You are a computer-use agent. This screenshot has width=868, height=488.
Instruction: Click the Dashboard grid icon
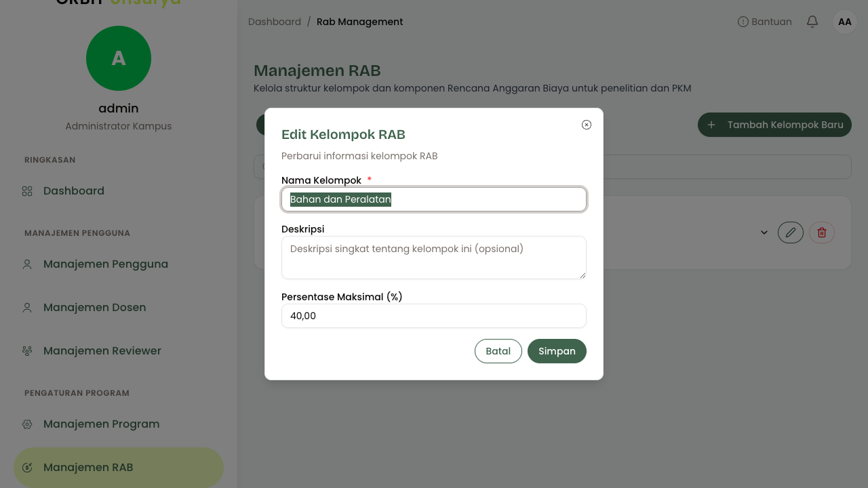(27, 191)
